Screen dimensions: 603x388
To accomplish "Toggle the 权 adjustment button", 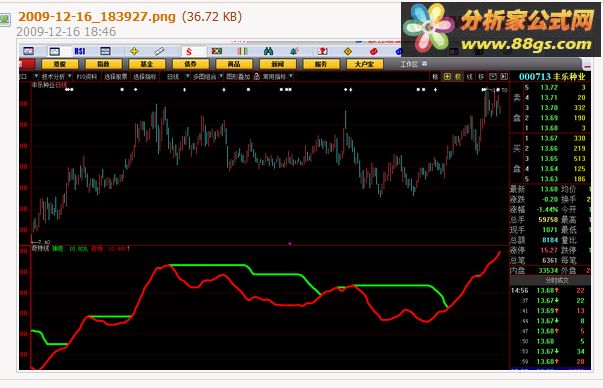I will pos(458,77).
